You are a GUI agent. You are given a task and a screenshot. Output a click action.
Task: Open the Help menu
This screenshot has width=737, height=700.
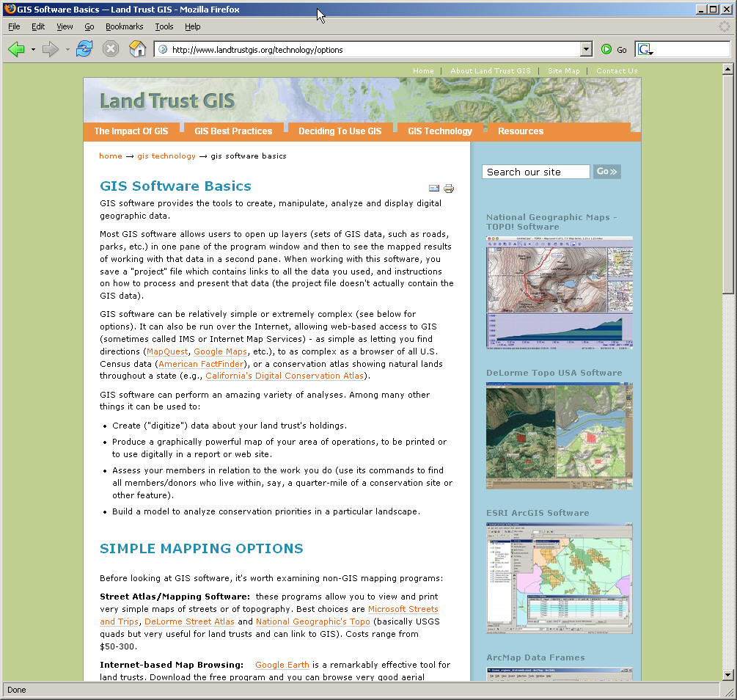click(192, 27)
